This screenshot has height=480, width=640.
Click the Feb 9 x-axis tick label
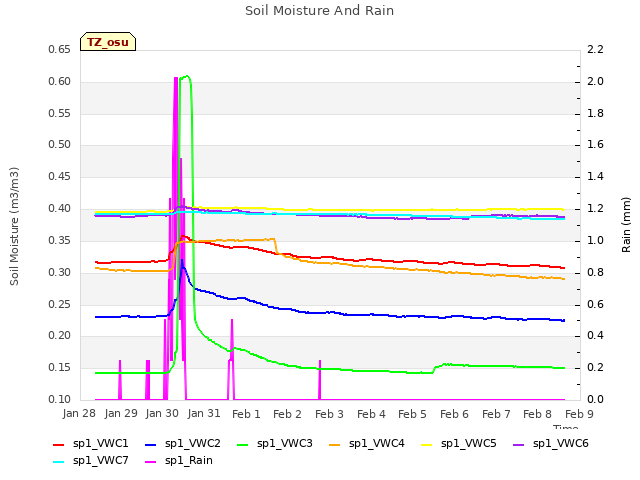tap(579, 414)
